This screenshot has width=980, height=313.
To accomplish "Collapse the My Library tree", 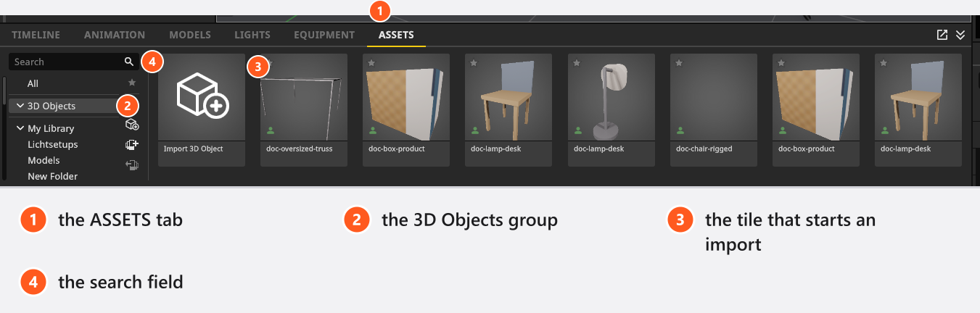I will coord(20,129).
